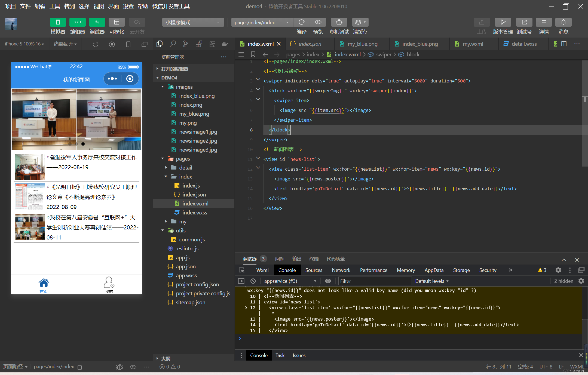Open the version management branch icon
Viewport: 588px width, 375px height.
(x=503, y=22)
